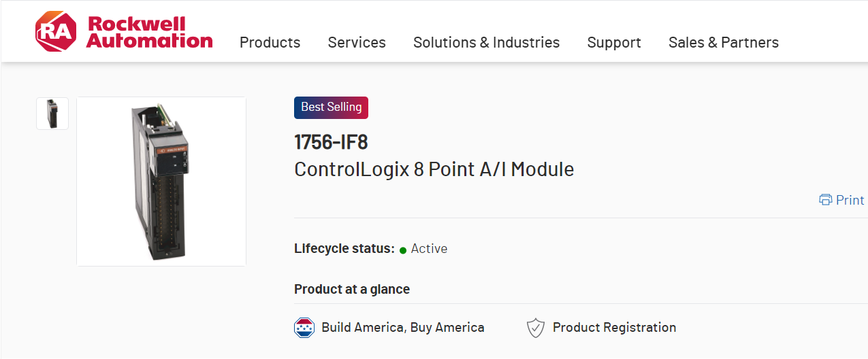868x359 pixels.
Task: Select the small module thumbnail image
Action: 52,114
